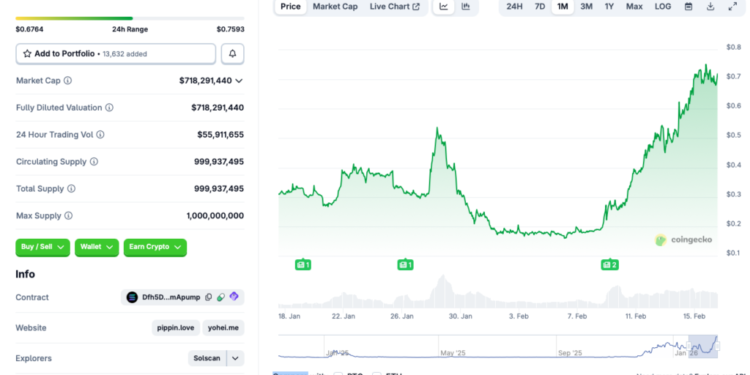This screenshot has height=375, width=750.
Task: Click info icon next to 24 Hour Trading Vol
Action: [100, 135]
